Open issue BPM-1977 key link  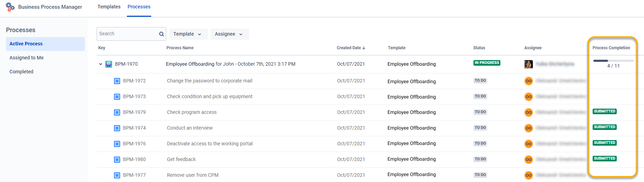tap(134, 175)
